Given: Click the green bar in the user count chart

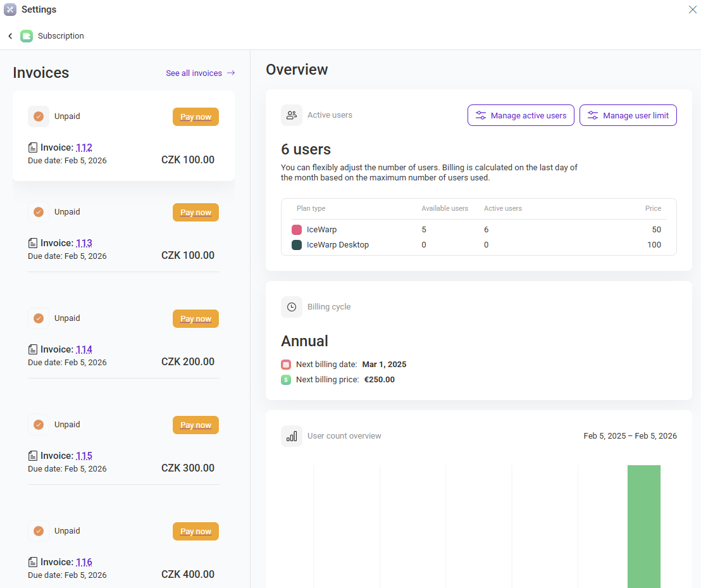Looking at the screenshot, I should coord(643,525).
